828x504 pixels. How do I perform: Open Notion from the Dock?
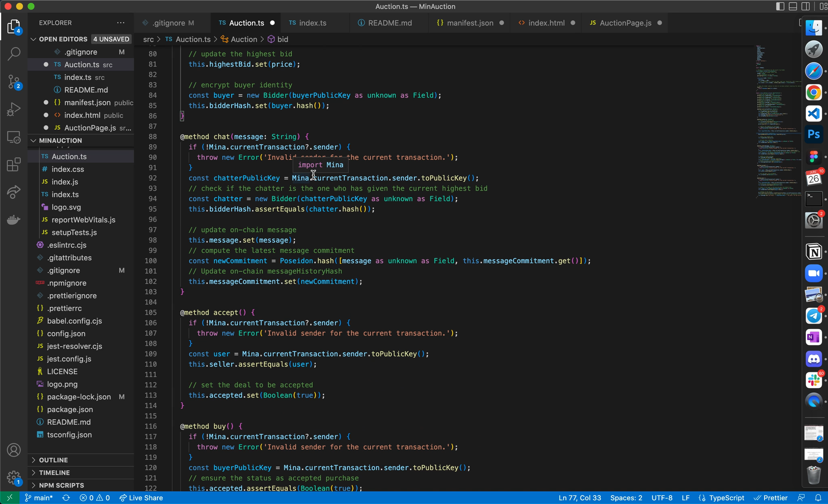(813, 252)
